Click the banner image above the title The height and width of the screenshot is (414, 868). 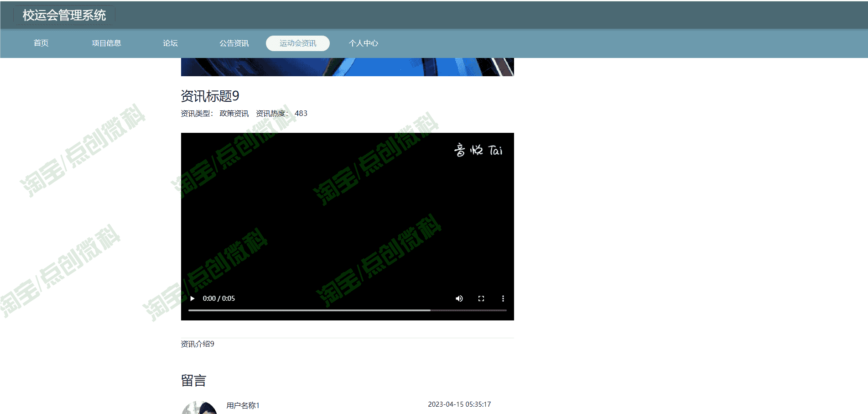(x=348, y=67)
